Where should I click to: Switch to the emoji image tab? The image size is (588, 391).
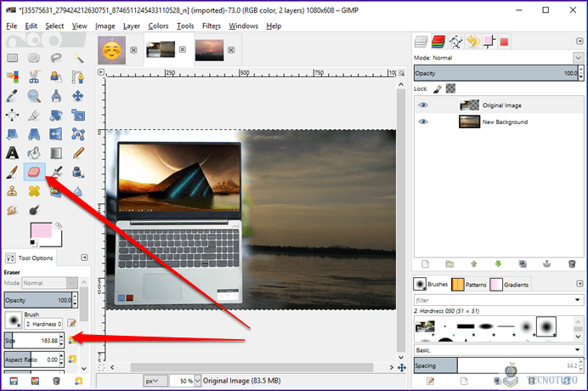coord(112,50)
